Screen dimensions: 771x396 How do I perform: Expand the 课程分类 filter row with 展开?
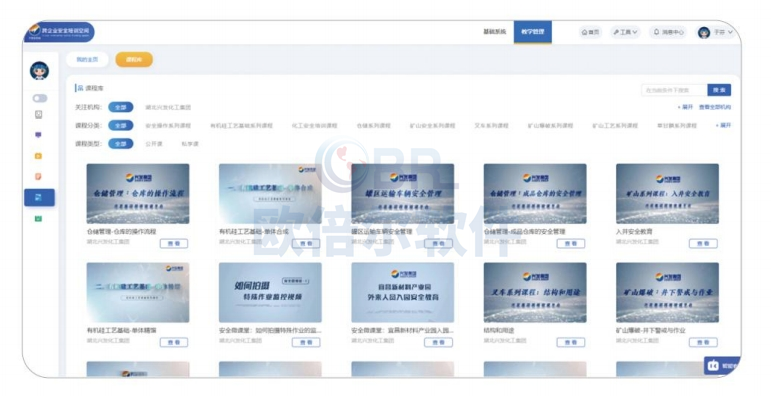[x=723, y=125]
